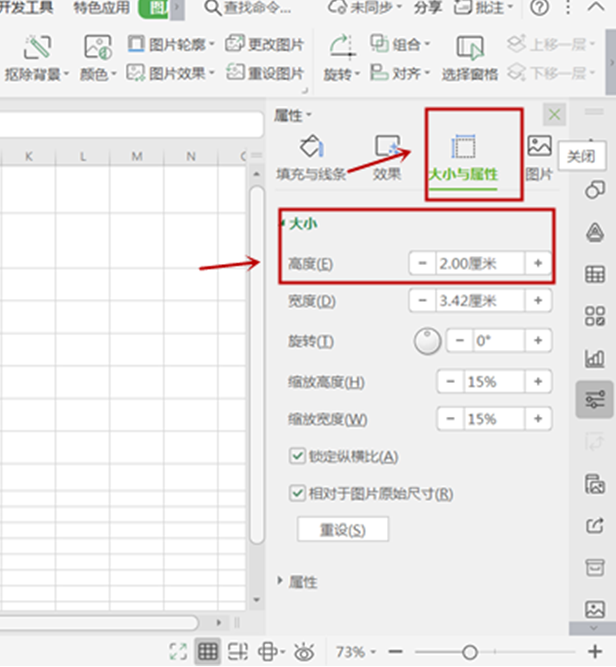
Task: Click the eye protection mode icon
Action: point(304,651)
